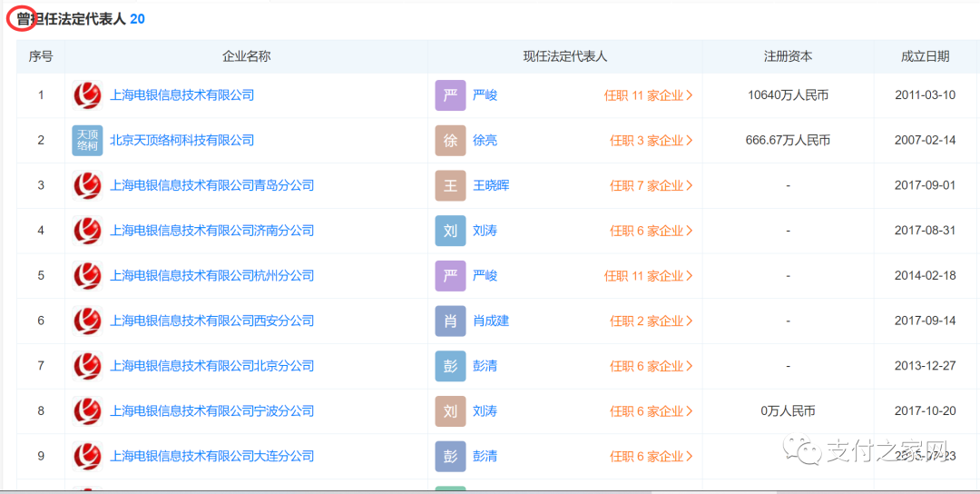This screenshot has height=494, width=980.
Task: Open 北京天顶络柯科技有限公司 company page
Action: coord(181,141)
